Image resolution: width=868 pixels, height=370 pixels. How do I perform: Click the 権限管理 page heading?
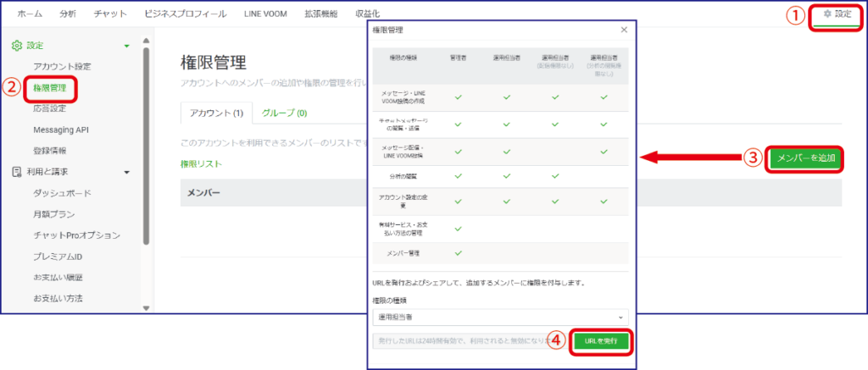pos(213,63)
